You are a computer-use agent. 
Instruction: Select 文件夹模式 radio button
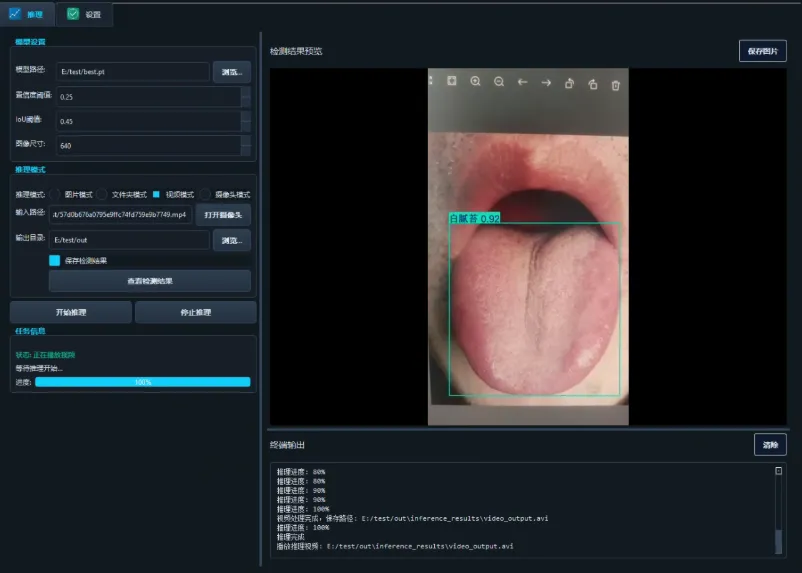click(102, 194)
